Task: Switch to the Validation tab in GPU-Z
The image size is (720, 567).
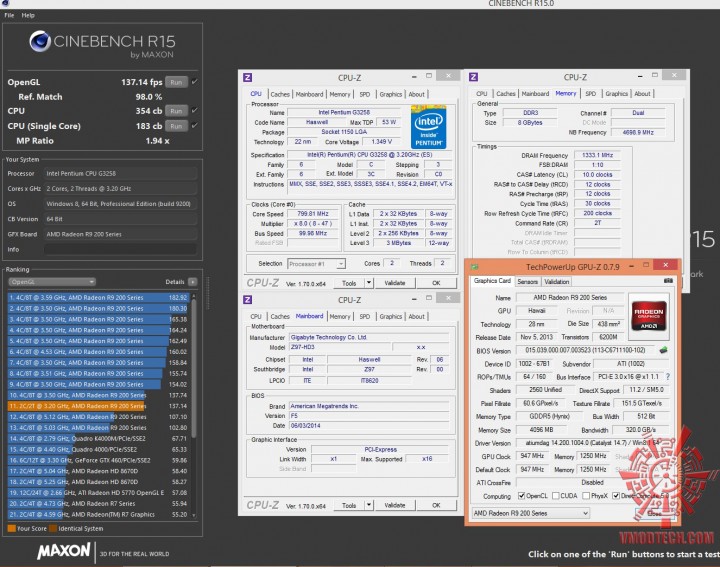Action: pyautogui.click(x=557, y=281)
